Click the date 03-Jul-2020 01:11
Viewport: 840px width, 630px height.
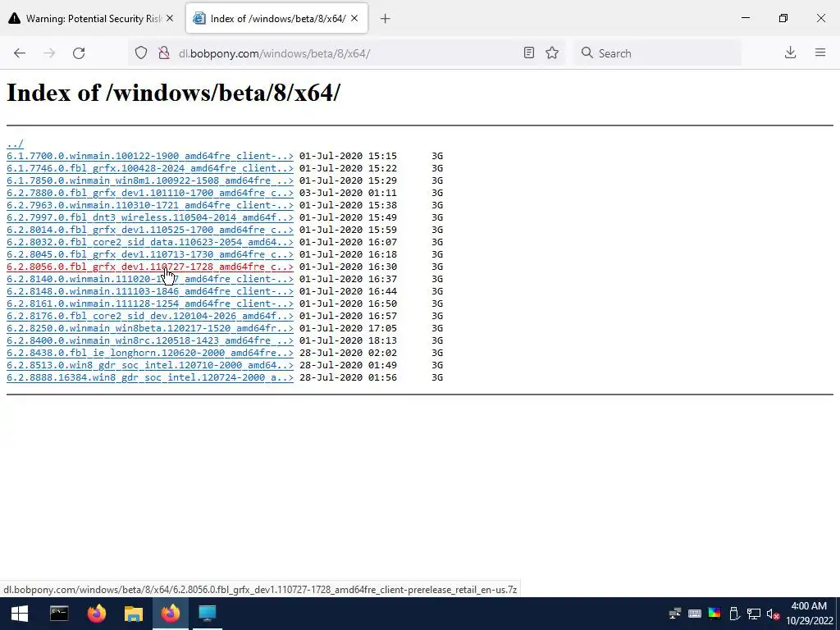(x=348, y=193)
